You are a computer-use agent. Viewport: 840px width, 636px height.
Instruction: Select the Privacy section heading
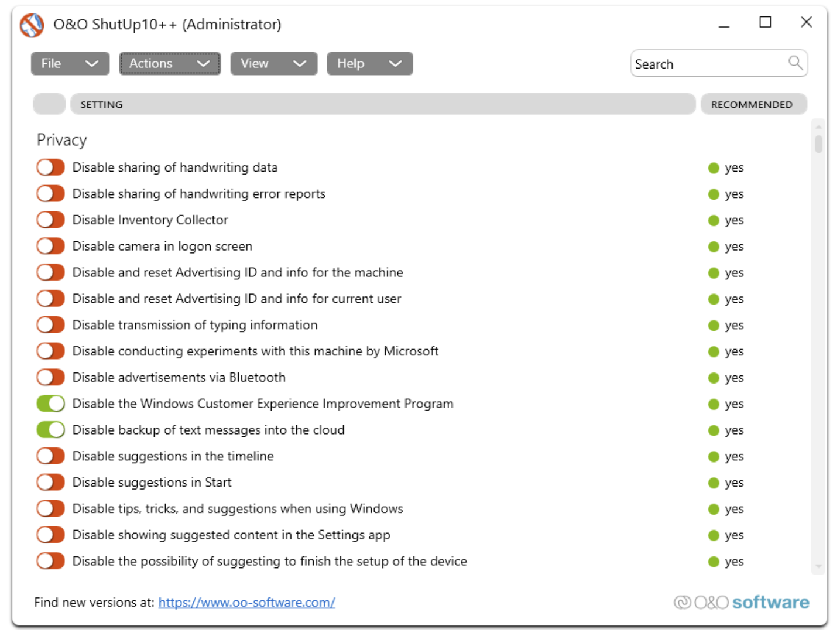coord(62,140)
